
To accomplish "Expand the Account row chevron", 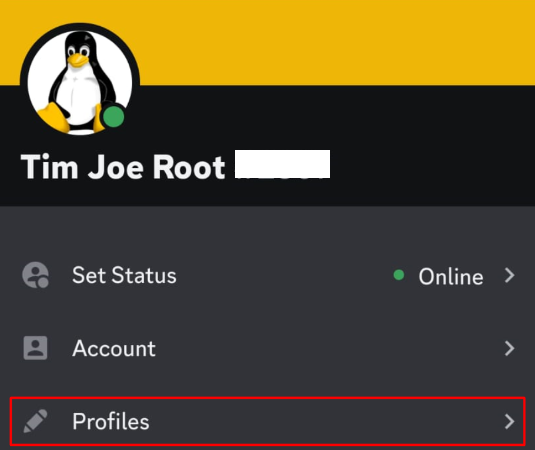I will (x=509, y=348).
